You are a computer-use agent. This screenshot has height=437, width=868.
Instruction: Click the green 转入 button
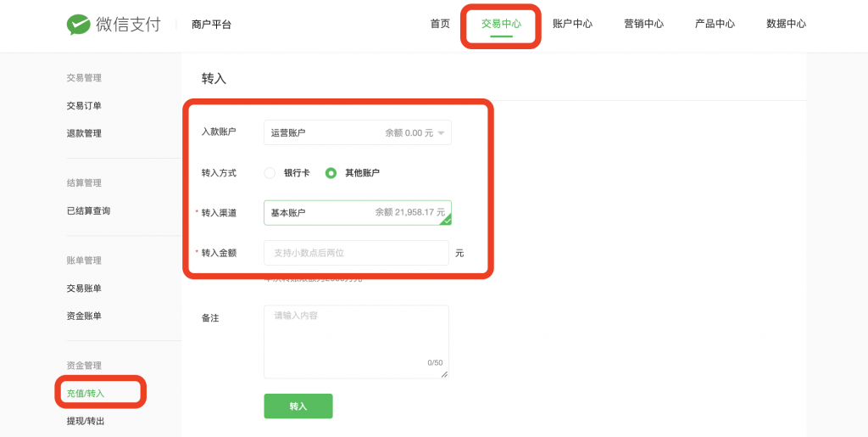click(x=298, y=406)
